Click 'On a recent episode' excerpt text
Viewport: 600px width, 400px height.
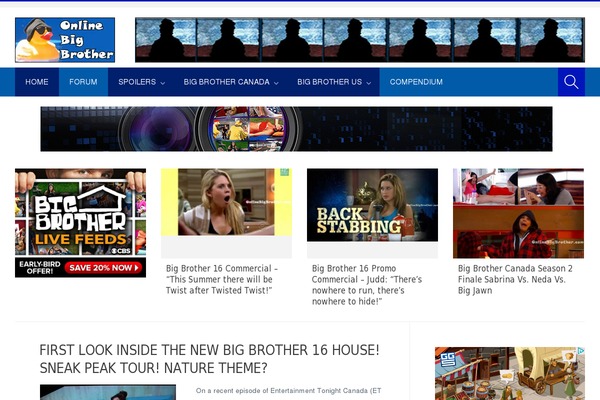(289, 390)
